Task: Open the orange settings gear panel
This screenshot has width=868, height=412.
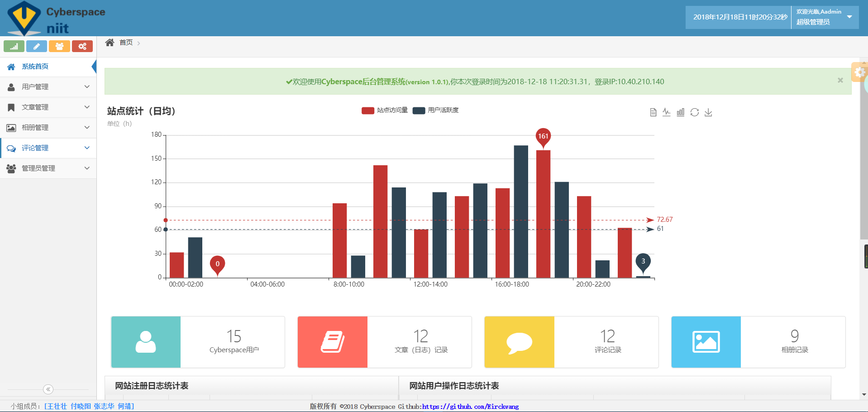Action: (859, 72)
